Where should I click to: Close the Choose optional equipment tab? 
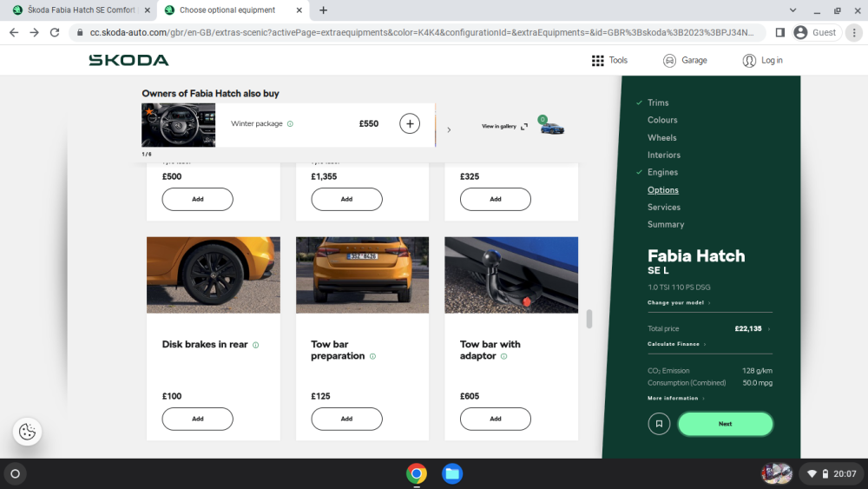point(299,10)
